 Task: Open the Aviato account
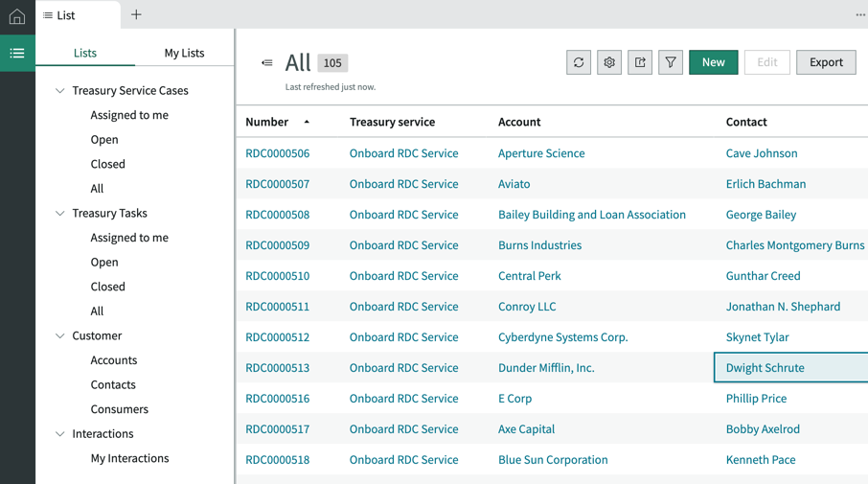pyautogui.click(x=514, y=184)
